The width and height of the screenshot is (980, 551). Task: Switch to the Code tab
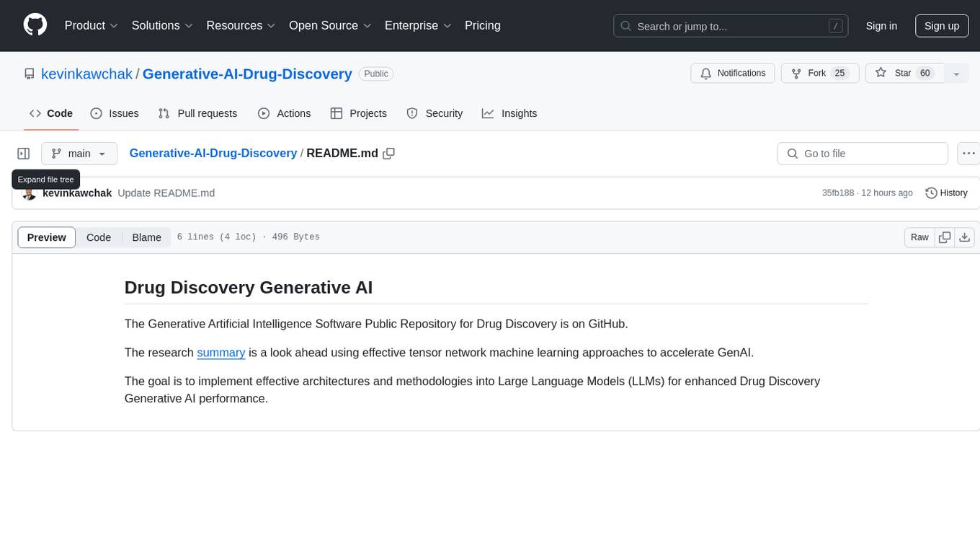coord(51,113)
